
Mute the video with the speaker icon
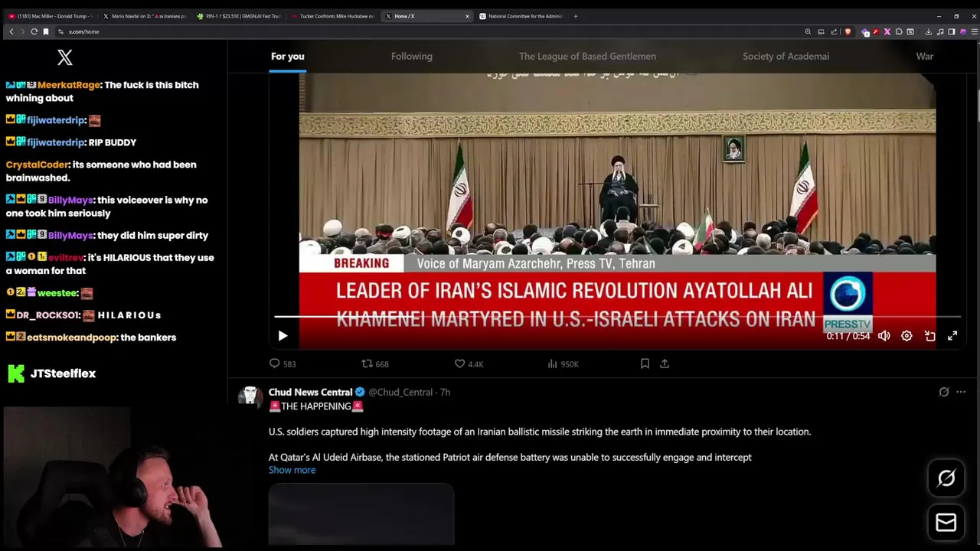tap(884, 336)
